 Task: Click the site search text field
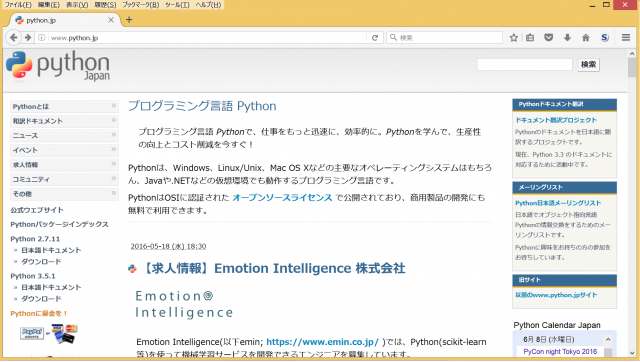(x=524, y=64)
